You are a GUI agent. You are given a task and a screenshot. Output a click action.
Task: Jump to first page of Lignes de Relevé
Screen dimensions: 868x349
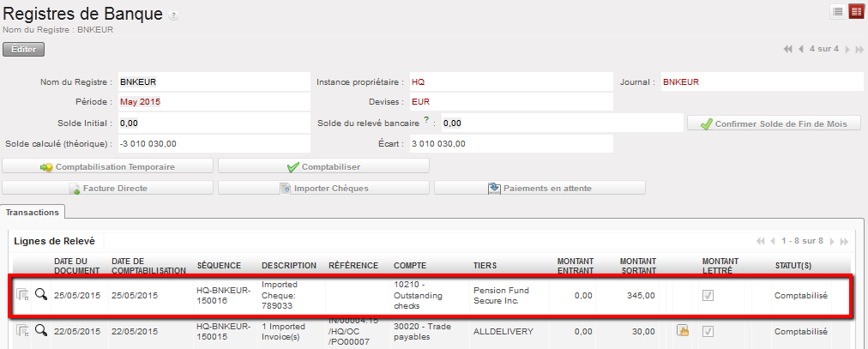tap(760, 241)
